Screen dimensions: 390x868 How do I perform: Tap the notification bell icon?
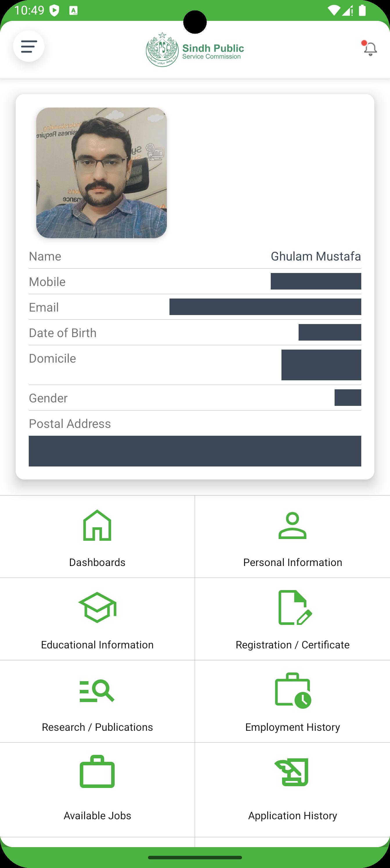370,48
